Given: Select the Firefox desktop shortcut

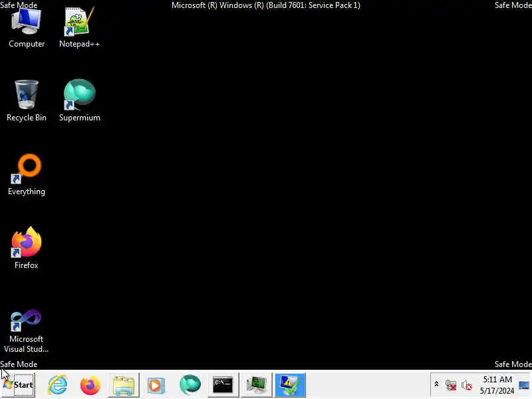Looking at the screenshot, I should 27,248.
